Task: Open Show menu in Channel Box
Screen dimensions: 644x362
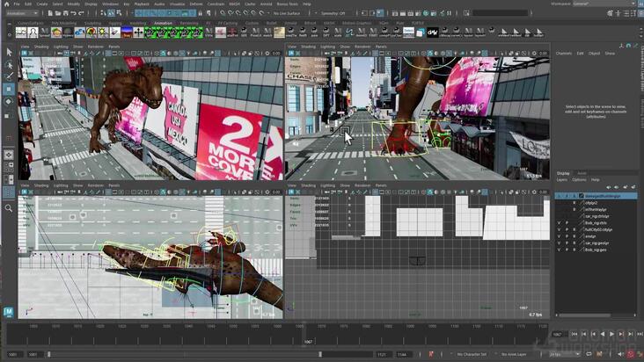Action: (610, 54)
